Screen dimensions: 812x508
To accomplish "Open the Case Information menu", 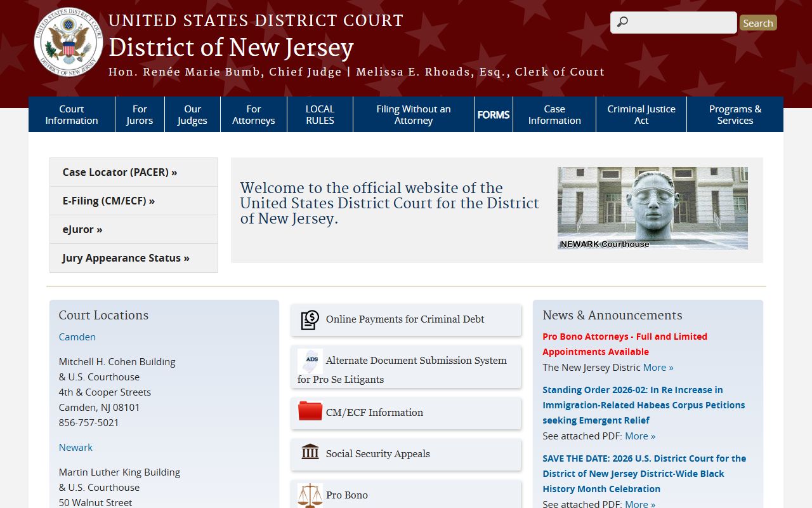I will (554, 114).
